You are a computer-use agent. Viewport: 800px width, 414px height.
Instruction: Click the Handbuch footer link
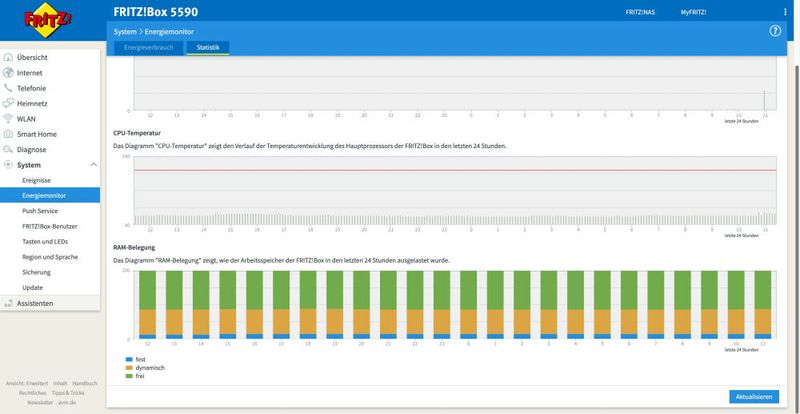click(x=85, y=383)
